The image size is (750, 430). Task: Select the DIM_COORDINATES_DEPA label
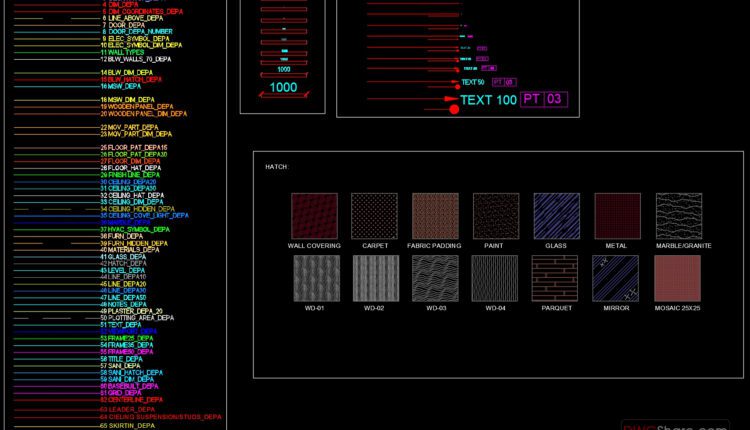click(x=145, y=11)
